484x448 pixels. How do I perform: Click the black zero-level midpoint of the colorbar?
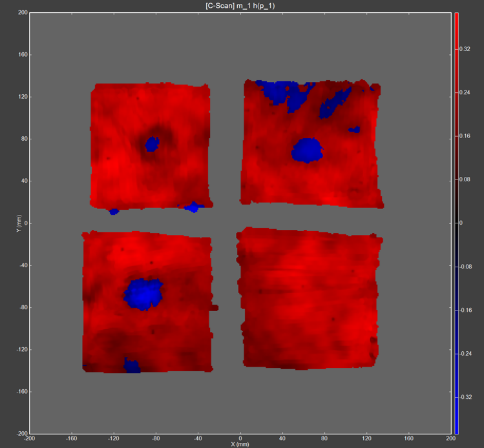(456, 223)
